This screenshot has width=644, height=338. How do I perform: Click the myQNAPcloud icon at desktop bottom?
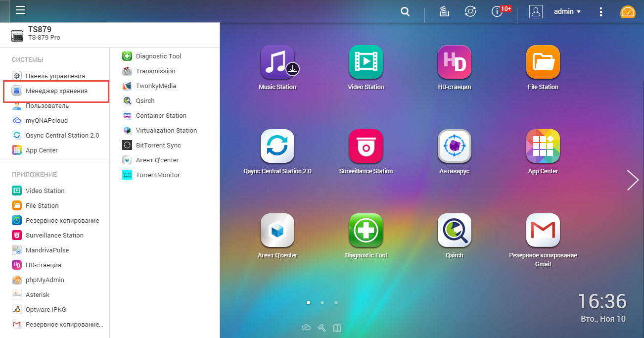(306, 328)
